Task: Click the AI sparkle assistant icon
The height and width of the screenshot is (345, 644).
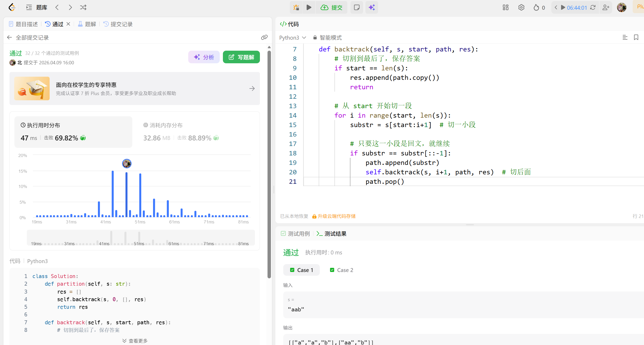Action: [371, 7]
